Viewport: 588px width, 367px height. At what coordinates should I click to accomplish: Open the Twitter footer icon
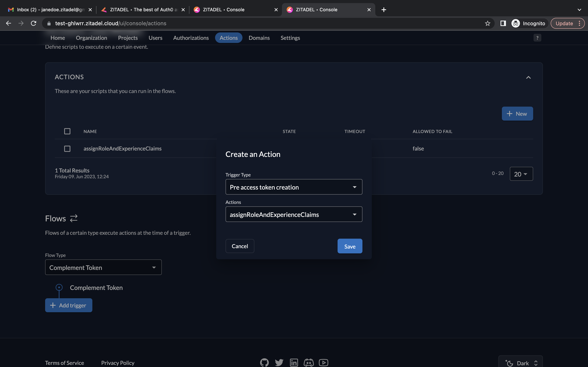[279, 362]
